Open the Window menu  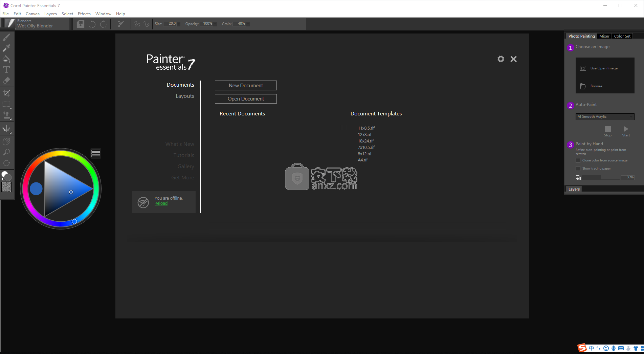tap(103, 14)
